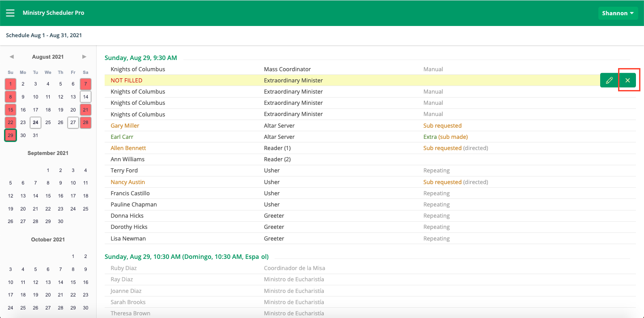Click the Sunday, Aug 29, 10:30 AM Domingo heading
Screen dimensions: 644x318
click(186, 257)
